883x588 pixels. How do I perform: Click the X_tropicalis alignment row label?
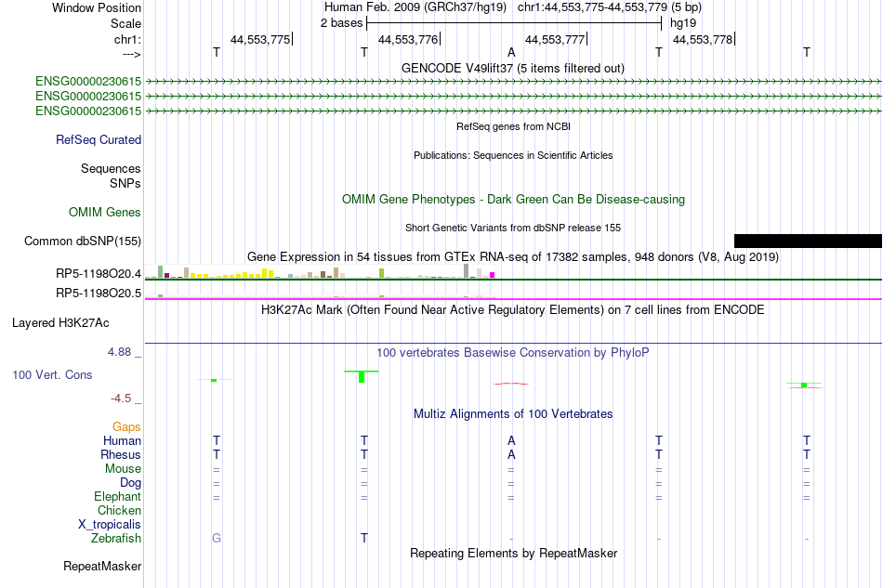tap(110, 525)
